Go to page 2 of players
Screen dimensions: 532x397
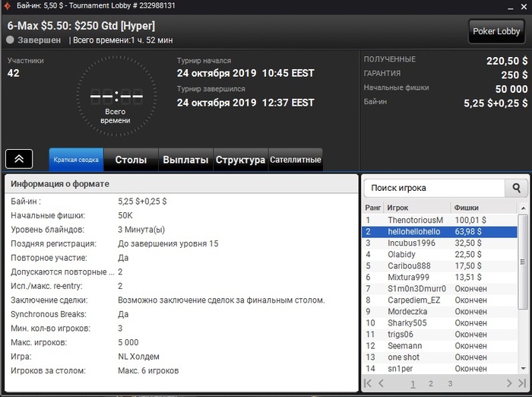coord(431,384)
